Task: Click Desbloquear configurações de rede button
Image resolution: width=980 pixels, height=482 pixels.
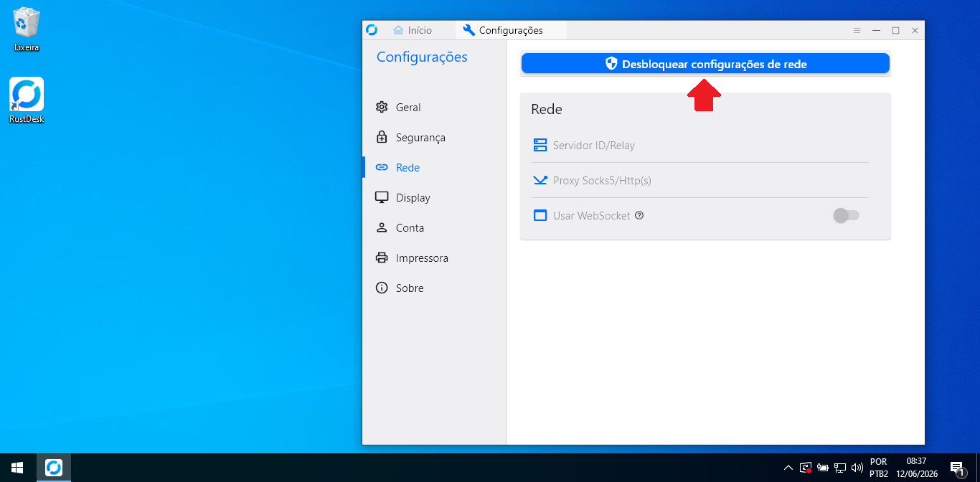Action: pyautogui.click(x=705, y=64)
